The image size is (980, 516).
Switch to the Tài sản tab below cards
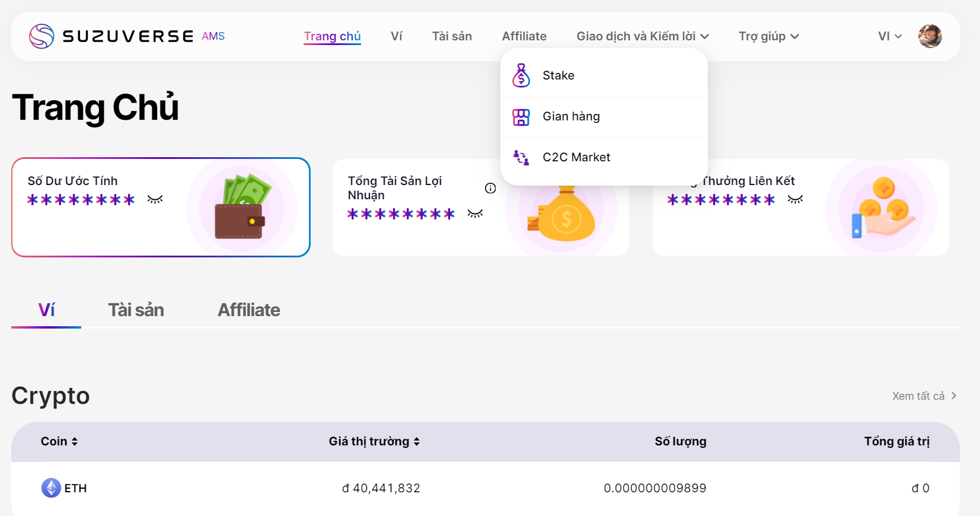(136, 310)
